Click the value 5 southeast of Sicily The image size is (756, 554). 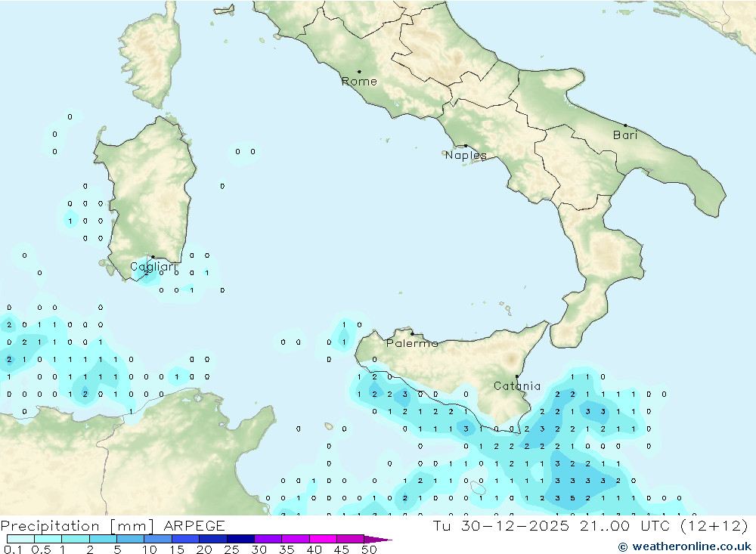pos(572,498)
